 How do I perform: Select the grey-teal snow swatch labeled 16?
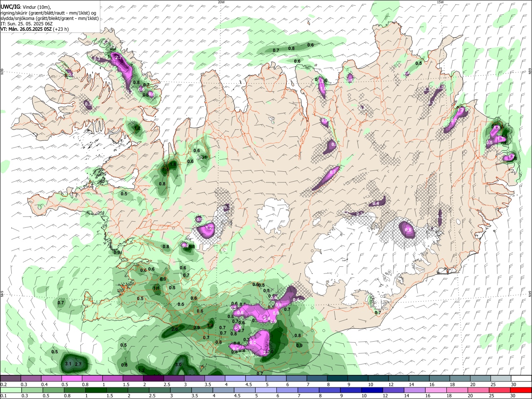[439, 379]
